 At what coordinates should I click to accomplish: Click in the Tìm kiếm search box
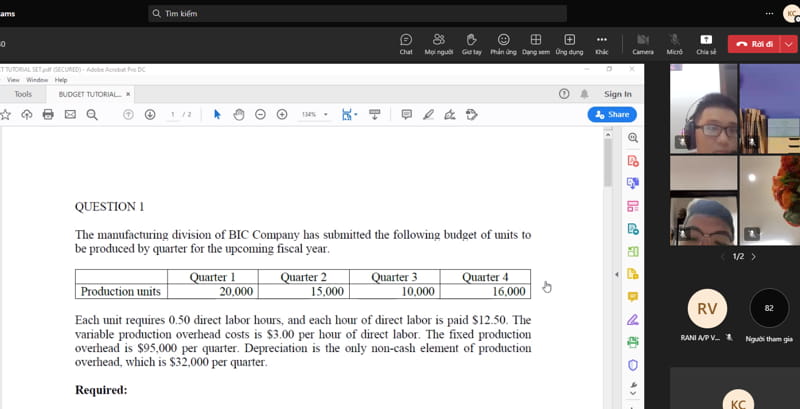coord(355,13)
